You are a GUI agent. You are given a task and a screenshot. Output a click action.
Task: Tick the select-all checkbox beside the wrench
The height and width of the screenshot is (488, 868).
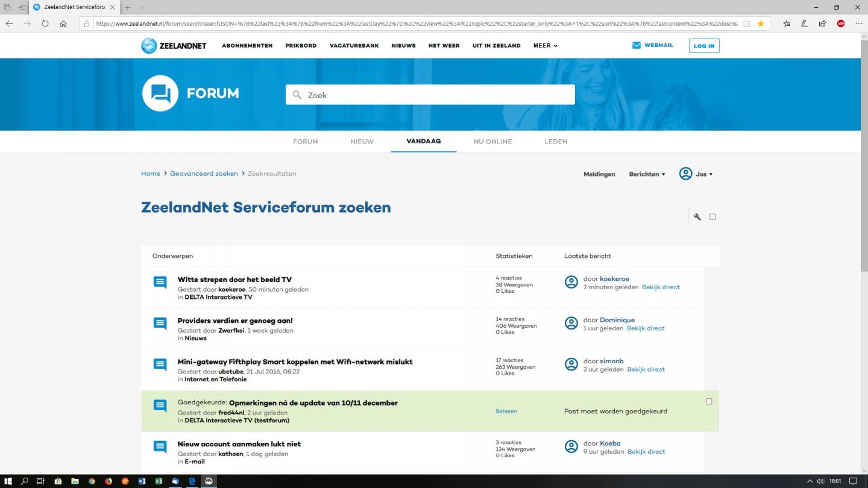point(712,217)
